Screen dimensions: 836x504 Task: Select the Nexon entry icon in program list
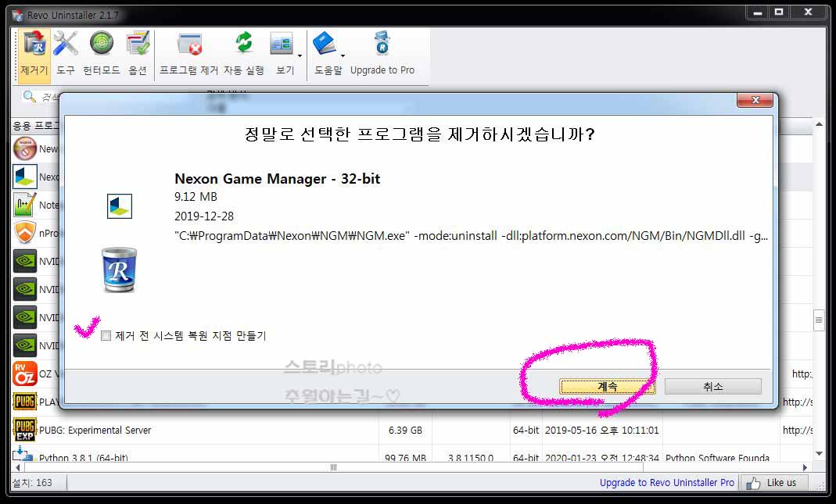[x=25, y=177]
